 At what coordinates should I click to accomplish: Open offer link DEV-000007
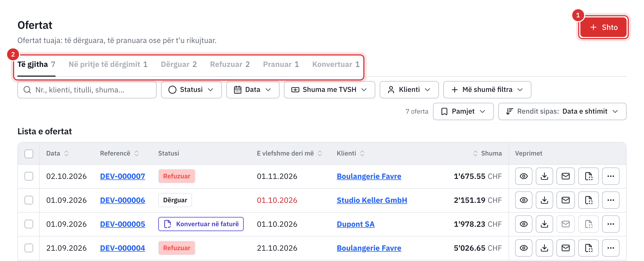coord(122,176)
